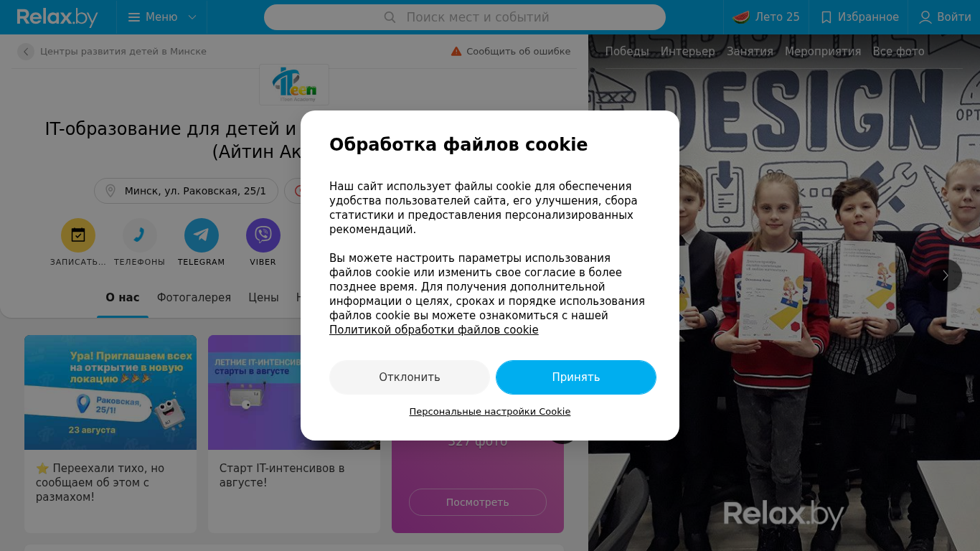
Task: Open the Viber contact icon
Action: point(263,235)
